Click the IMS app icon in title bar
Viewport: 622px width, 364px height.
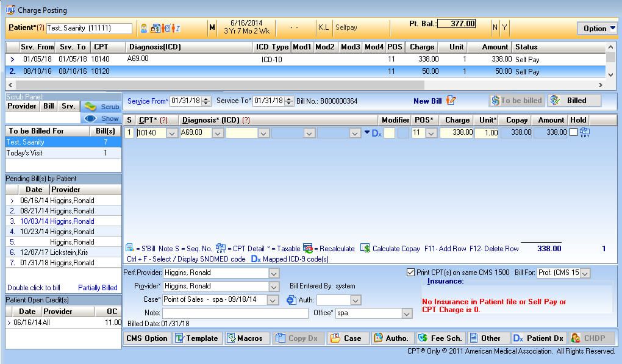(x=10, y=10)
